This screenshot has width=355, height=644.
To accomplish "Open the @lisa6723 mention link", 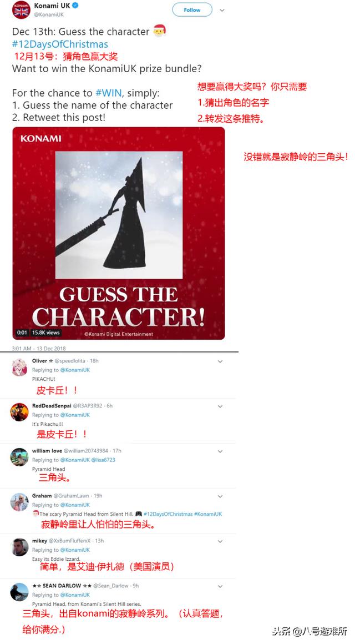I will (103, 460).
